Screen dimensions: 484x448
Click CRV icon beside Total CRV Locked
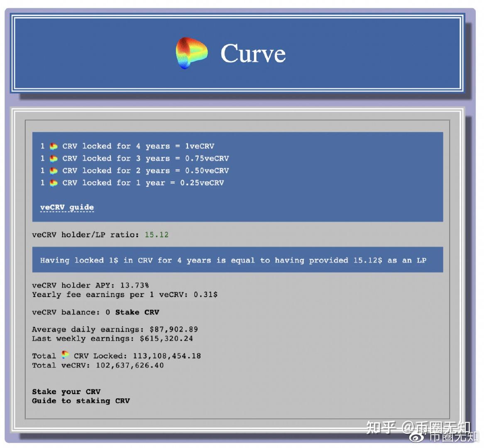coord(65,355)
